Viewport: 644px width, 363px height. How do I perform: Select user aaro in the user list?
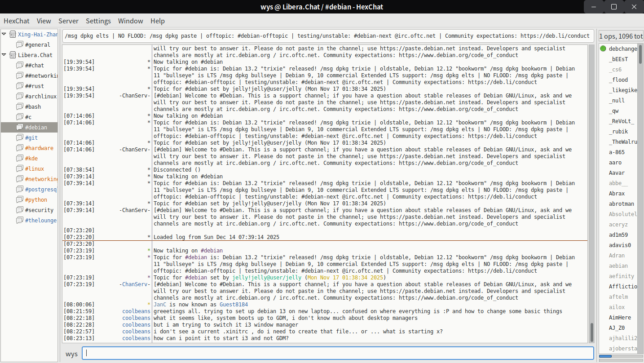(615, 162)
